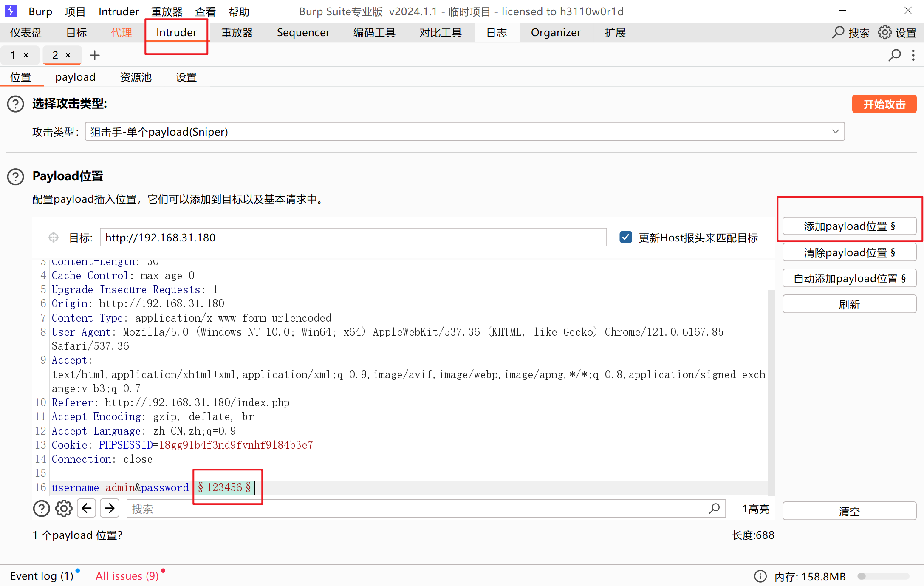The height and width of the screenshot is (586, 924).
Task: Open the 重放器 menu in menu bar
Action: pos(167,11)
